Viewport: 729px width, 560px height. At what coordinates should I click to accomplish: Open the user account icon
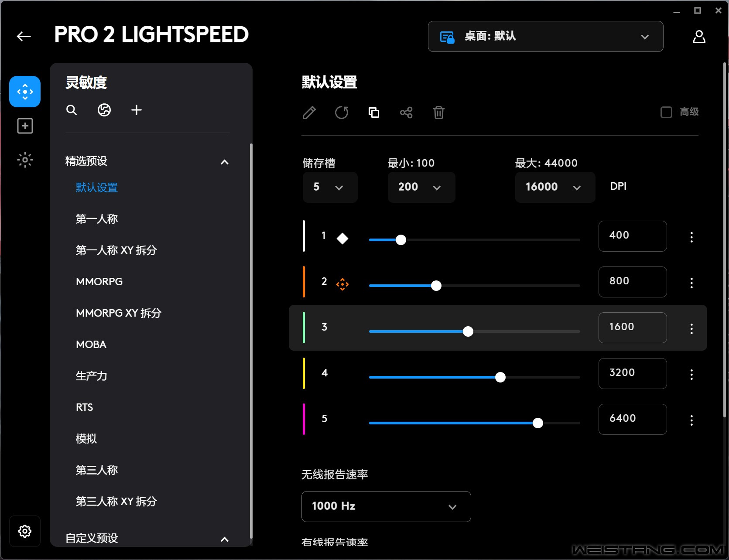(699, 37)
